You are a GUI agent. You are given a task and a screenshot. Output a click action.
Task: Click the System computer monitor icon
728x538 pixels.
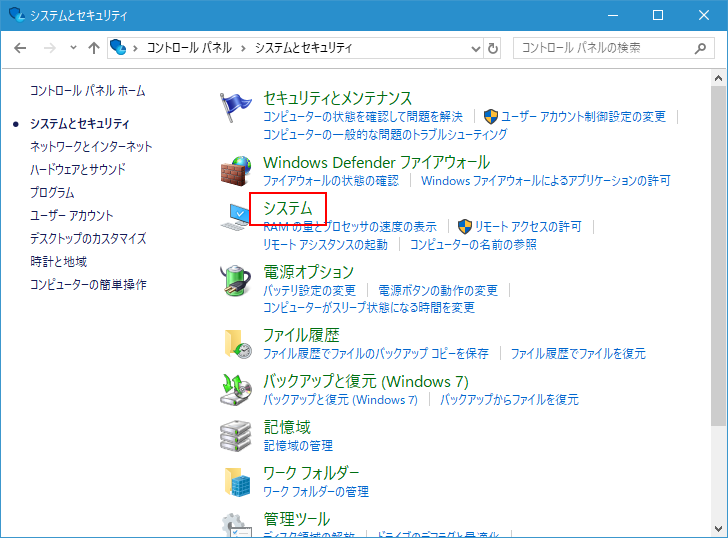click(x=235, y=217)
